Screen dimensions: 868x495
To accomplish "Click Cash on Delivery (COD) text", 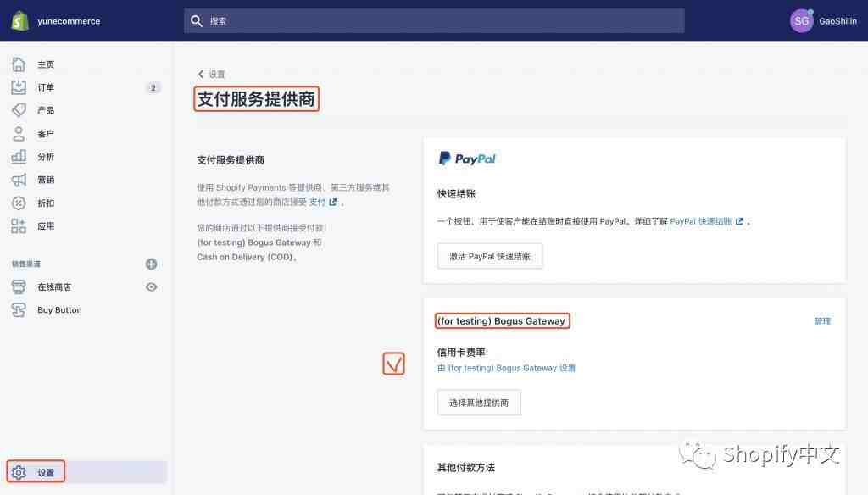I will pyautogui.click(x=245, y=257).
